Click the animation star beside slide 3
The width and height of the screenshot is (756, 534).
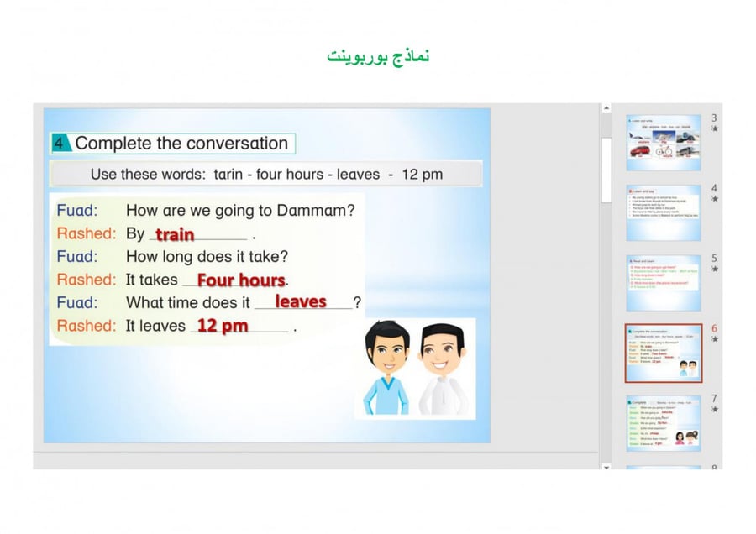coord(715,128)
